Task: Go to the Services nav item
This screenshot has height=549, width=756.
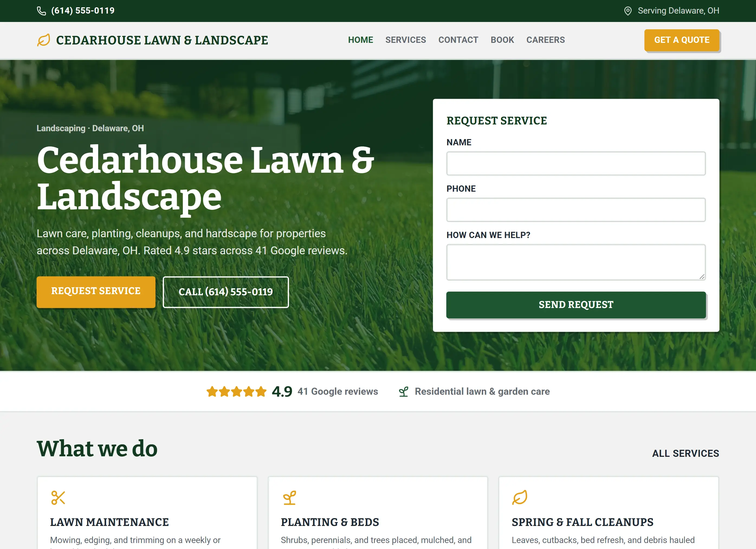Action: [405, 40]
